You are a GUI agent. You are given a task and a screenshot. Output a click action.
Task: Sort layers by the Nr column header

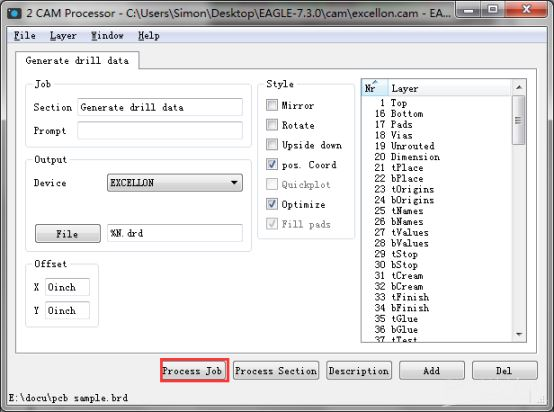375,88
